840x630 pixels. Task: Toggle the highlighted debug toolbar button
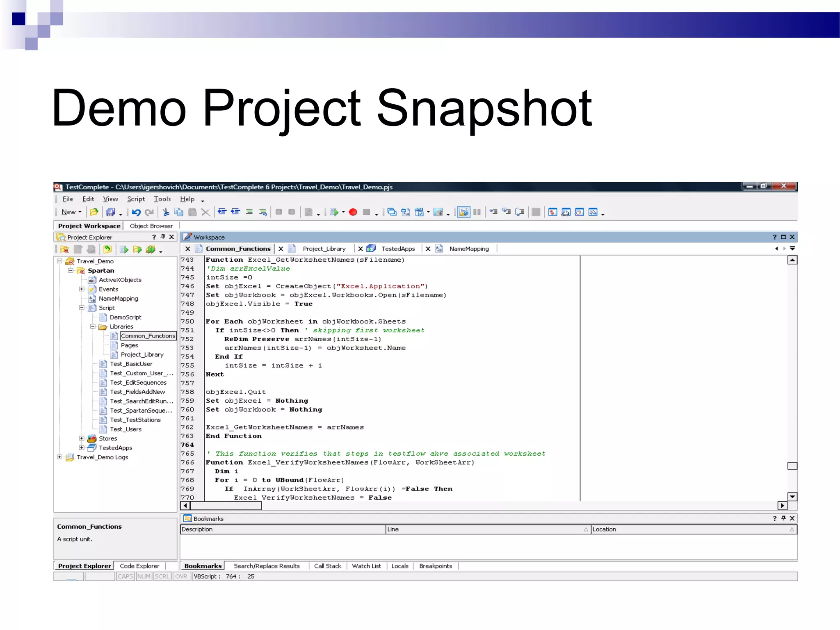coord(463,212)
